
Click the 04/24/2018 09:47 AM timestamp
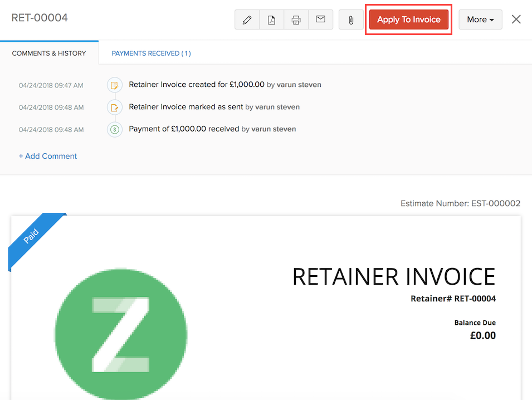[x=51, y=85]
